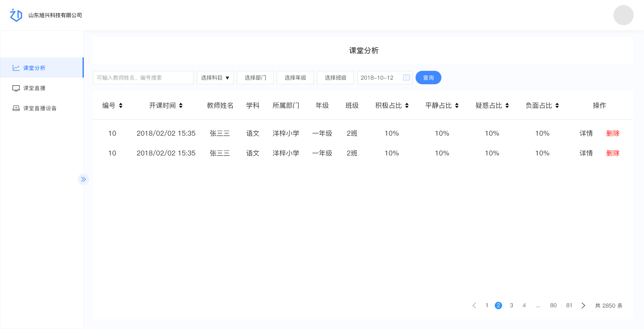Go to next page arrow
This screenshot has height=329, width=644.
tap(583, 305)
